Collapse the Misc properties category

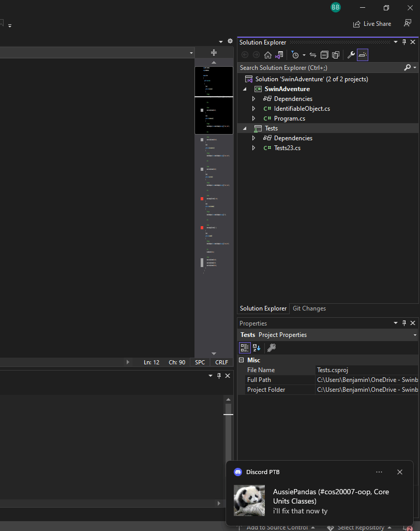click(242, 360)
